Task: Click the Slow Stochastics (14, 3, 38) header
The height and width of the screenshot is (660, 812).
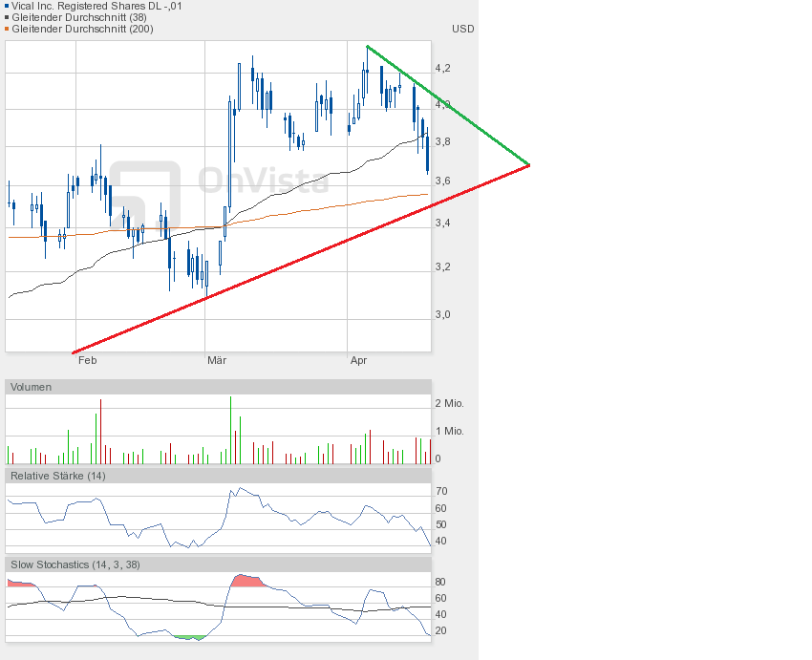Action: tap(75, 564)
